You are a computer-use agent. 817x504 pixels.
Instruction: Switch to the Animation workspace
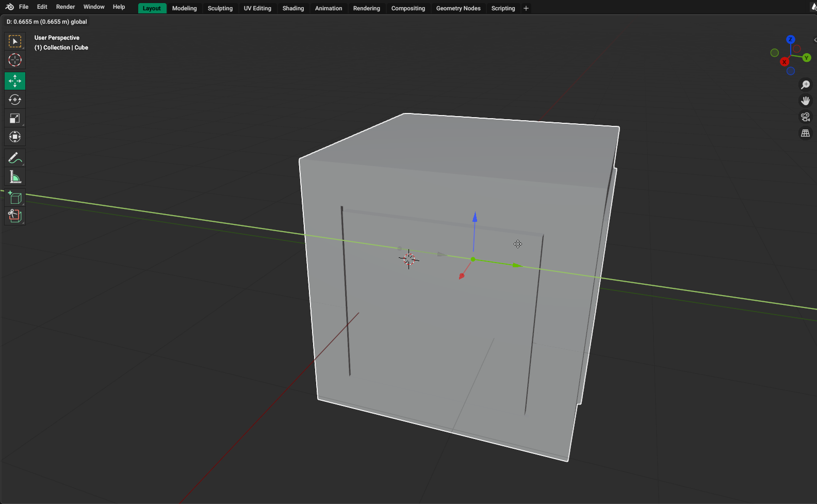click(x=329, y=8)
